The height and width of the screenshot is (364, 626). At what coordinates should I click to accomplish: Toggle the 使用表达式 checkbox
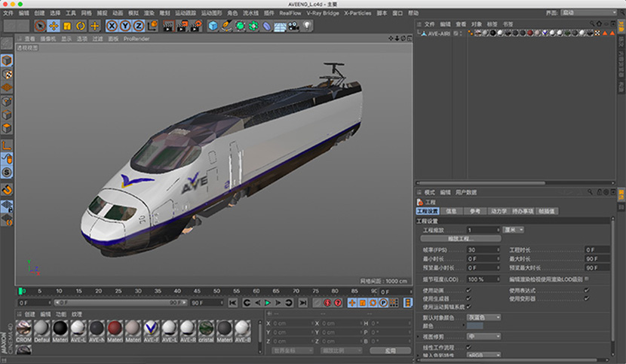[x=587, y=290]
